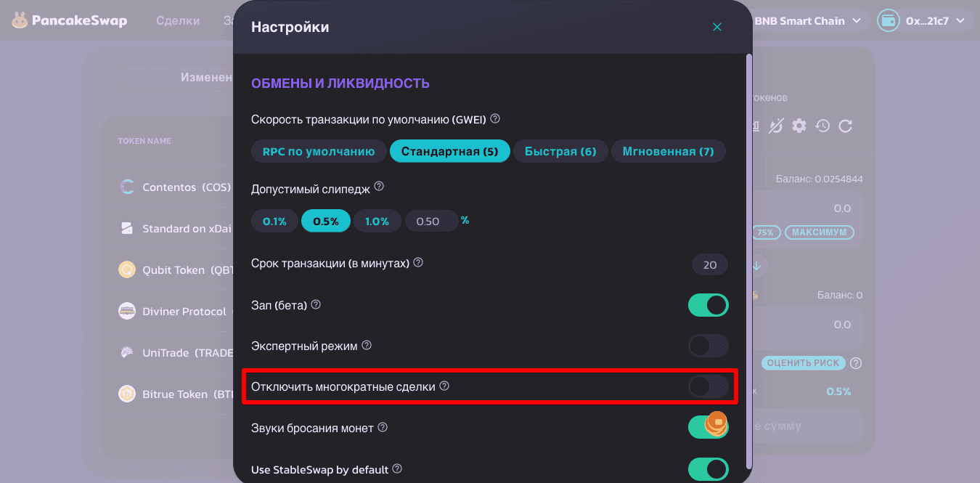Open settings gear icon in swap panel
Screen dimensions: 980x483
(799, 126)
